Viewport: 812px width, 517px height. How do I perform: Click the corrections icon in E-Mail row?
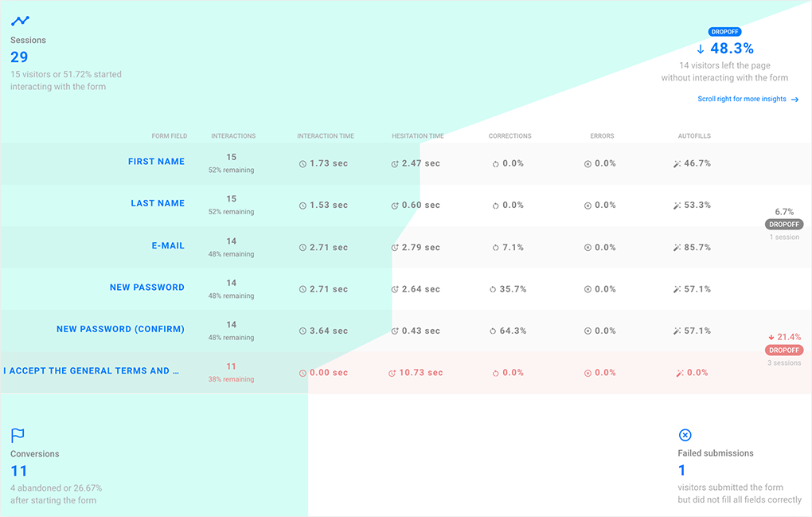click(496, 248)
